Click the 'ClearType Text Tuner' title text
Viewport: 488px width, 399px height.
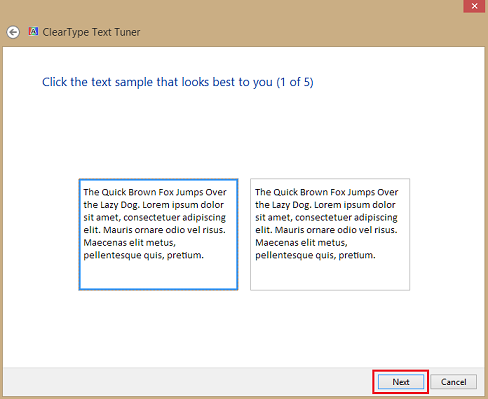[x=91, y=32]
